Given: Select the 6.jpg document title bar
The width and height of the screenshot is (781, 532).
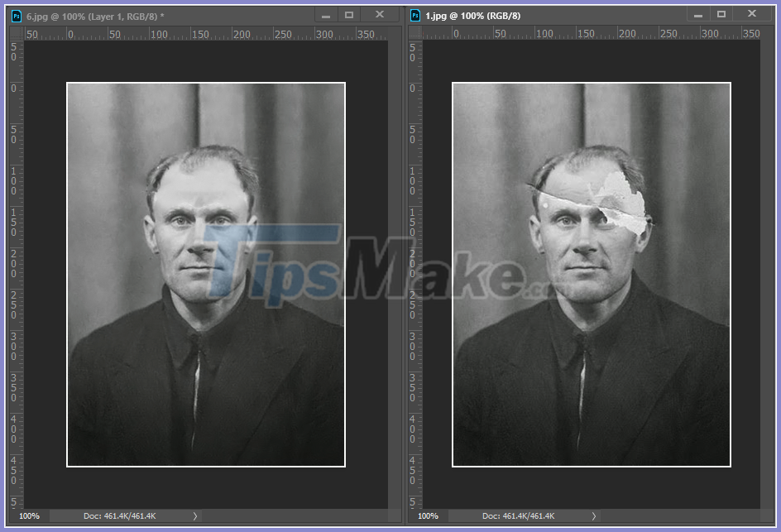Looking at the screenshot, I should pos(124,14).
